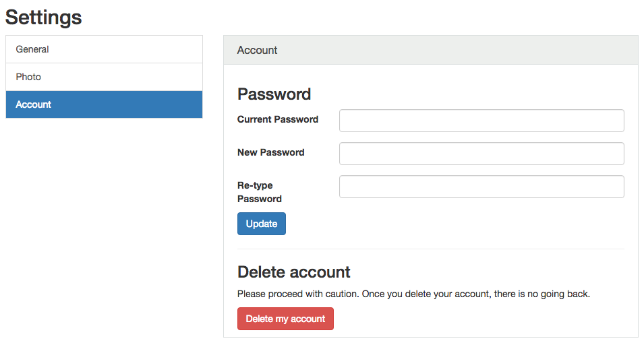This screenshot has height=345, width=644.
Task: Click the New Password label
Action: [270, 152]
